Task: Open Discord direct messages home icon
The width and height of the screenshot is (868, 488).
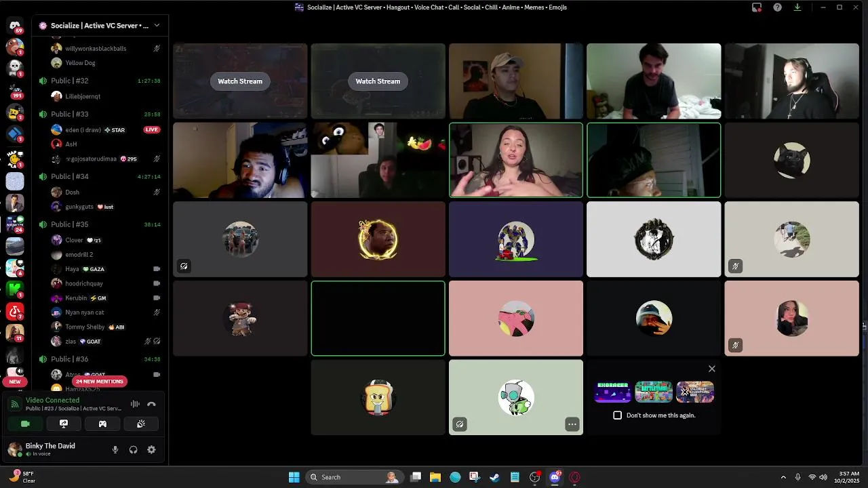Action: point(15,26)
